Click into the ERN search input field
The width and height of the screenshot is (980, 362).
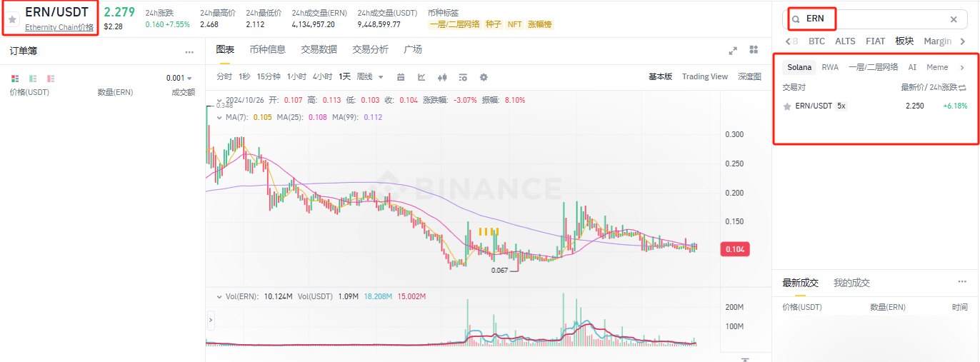[x=871, y=19]
